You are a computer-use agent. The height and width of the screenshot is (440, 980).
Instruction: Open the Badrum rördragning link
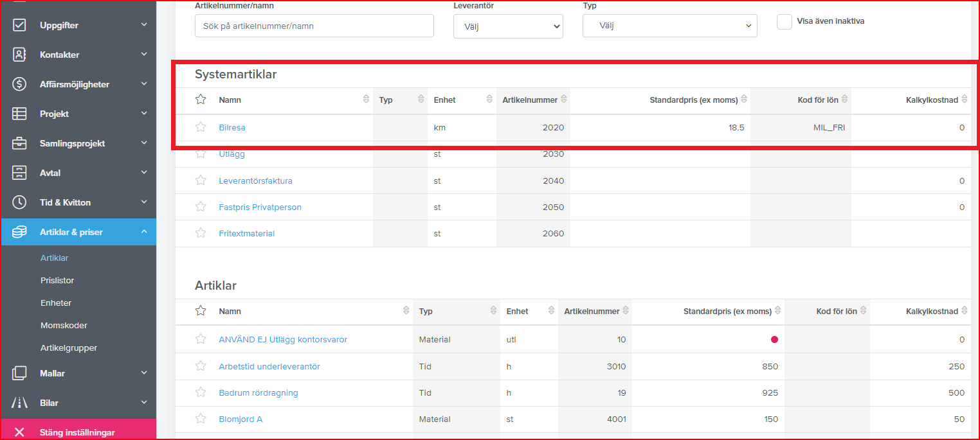[x=259, y=392]
